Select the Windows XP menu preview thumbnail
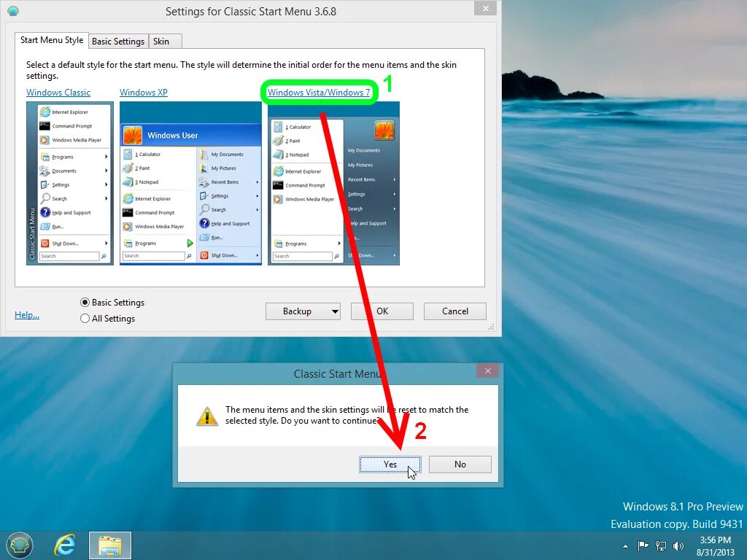This screenshot has width=747, height=560. 190,183
